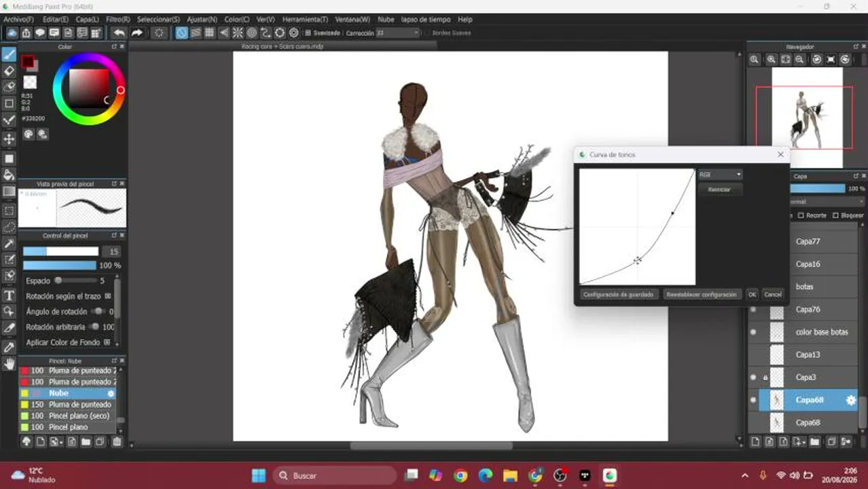
Task: Click zoom out icon in Navegador
Action: pos(799,59)
